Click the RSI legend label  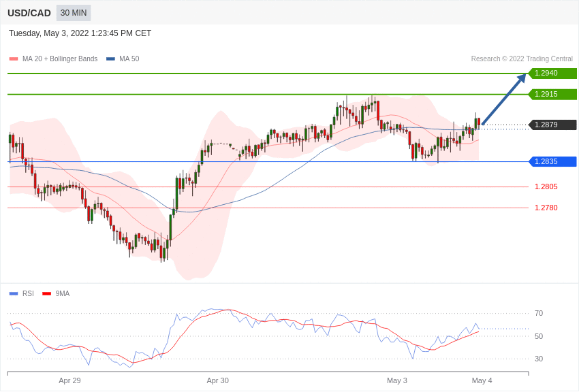(x=28, y=293)
